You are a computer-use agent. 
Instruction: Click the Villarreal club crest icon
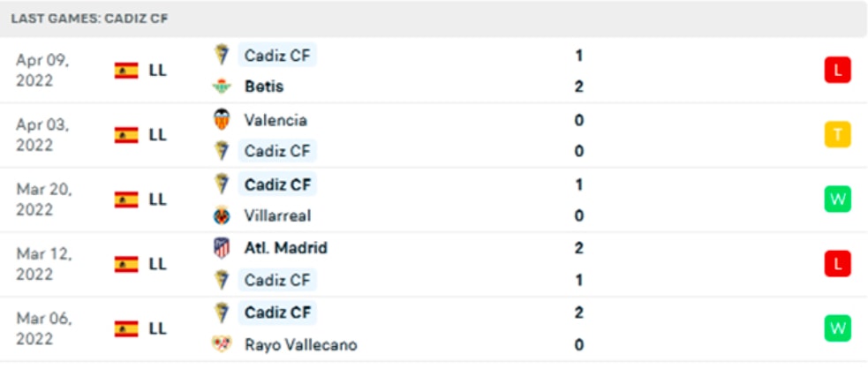[222, 215]
